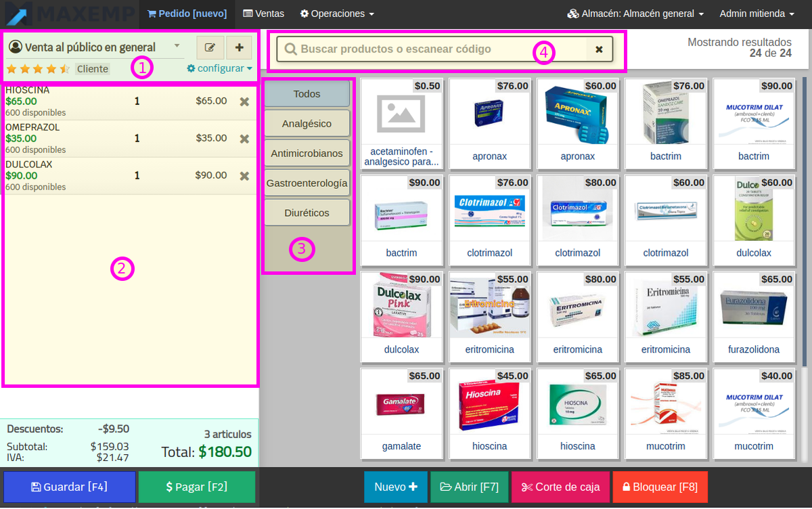Add hioscina priced $65.00
This screenshot has height=509, width=812.
tap(578, 414)
